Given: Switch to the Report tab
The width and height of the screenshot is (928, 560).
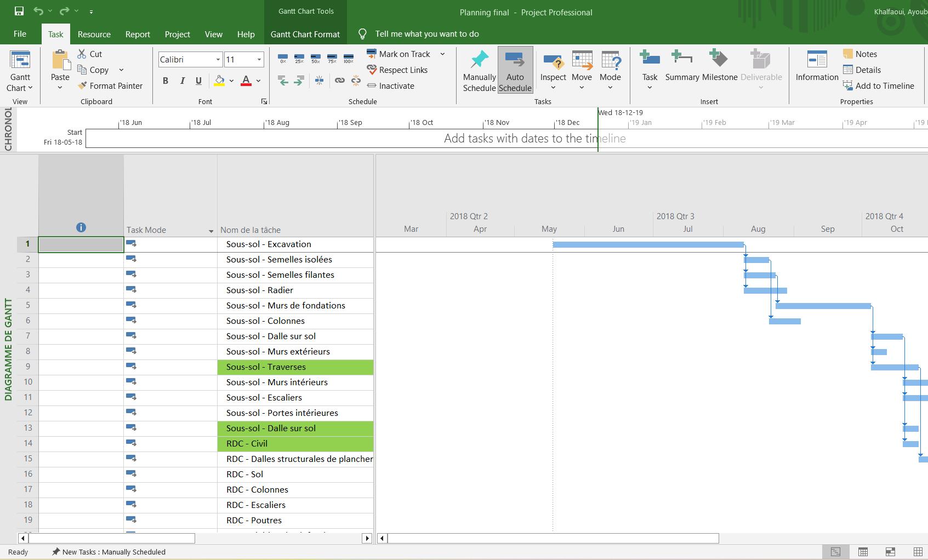Looking at the screenshot, I should (138, 34).
